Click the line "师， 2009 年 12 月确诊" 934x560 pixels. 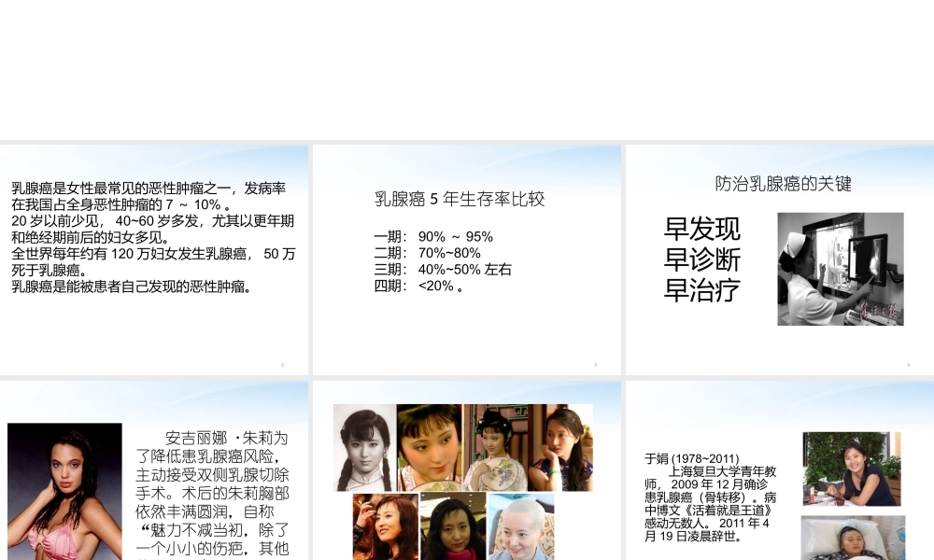point(706,485)
